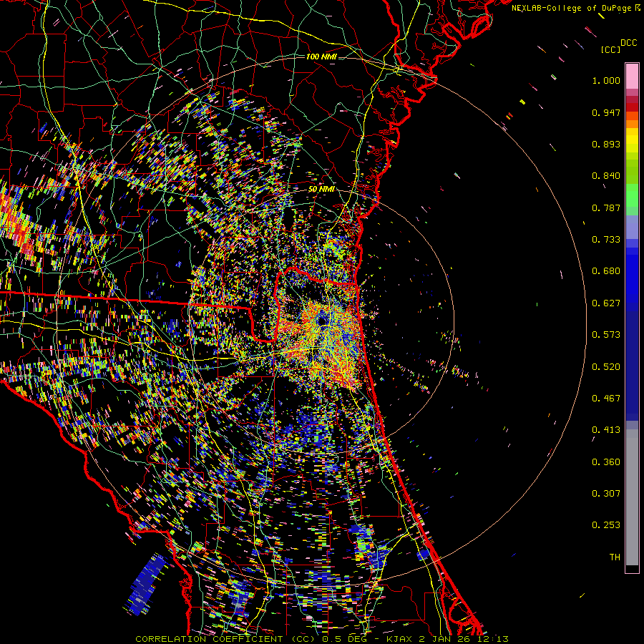Select the 0.840 scale value
Screen dimensions: 644x644
pyautogui.click(x=606, y=176)
